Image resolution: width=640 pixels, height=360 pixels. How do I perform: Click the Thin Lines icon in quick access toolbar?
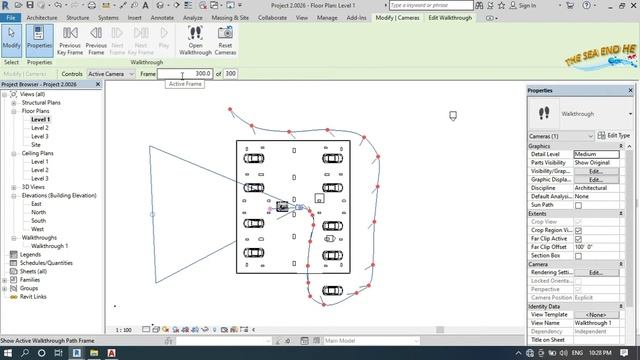click(x=188, y=5)
